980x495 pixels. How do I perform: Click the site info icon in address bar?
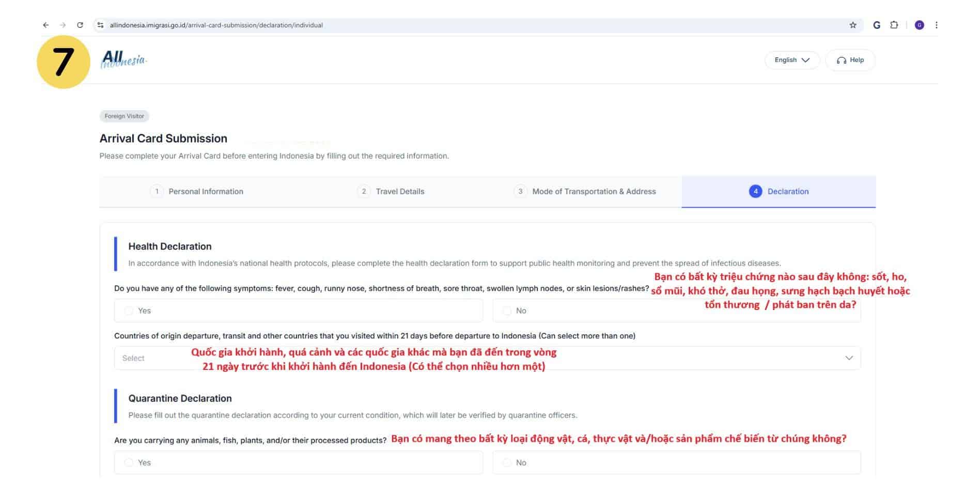(101, 25)
